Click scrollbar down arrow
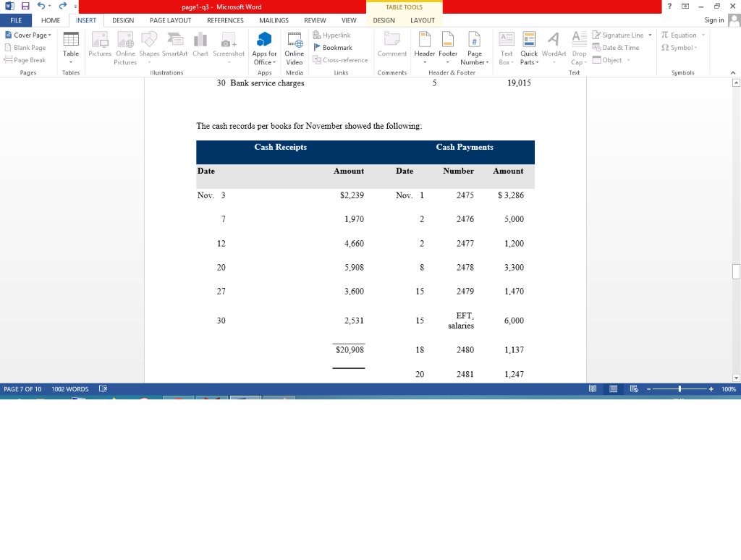This screenshot has width=741, height=560. [736, 378]
